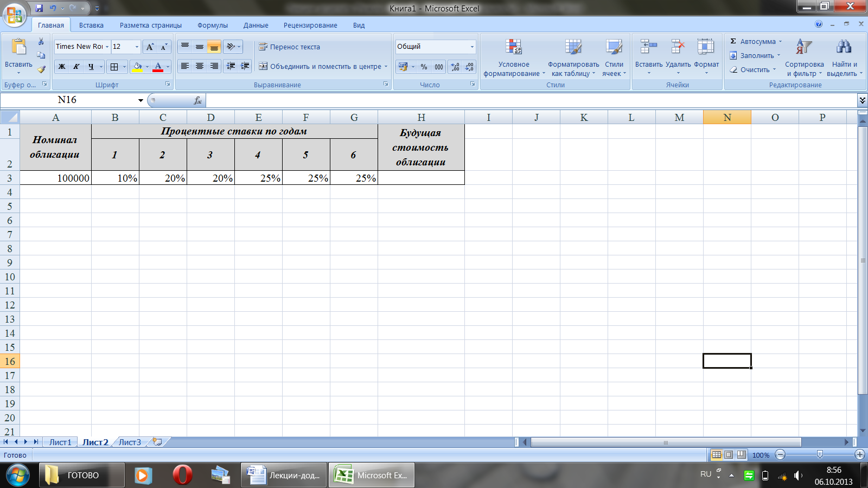Click the Format Painter brush icon

(x=41, y=69)
